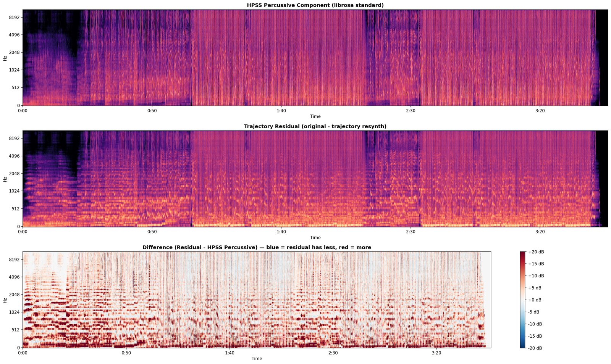Click the -20 dB colorbar tick label
The width and height of the screenshot is (611, 364).
535,348
